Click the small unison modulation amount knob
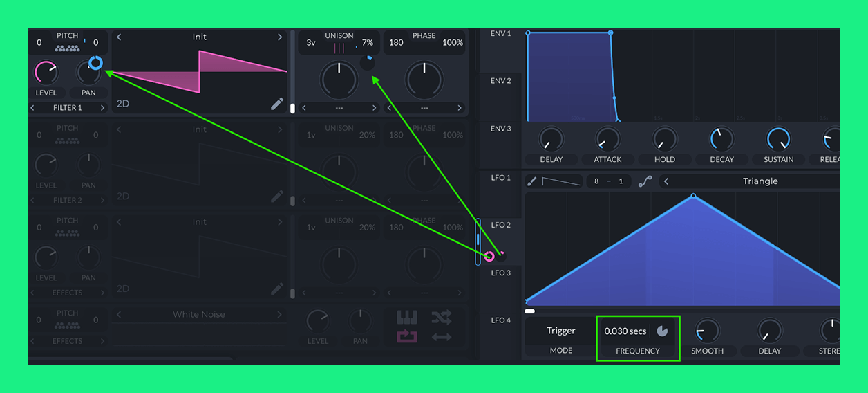The width and height of the screenshot is (868, 393). click(x=367, y=63)
